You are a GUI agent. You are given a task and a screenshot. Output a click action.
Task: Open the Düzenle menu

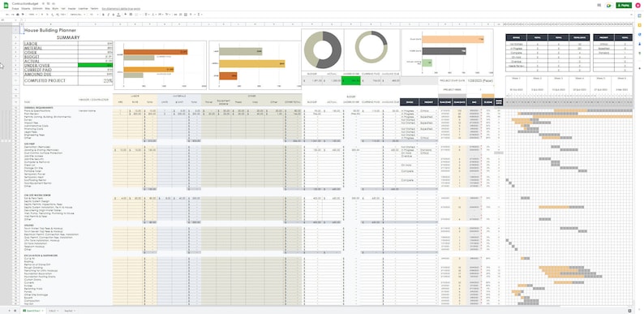click(25, 8)
